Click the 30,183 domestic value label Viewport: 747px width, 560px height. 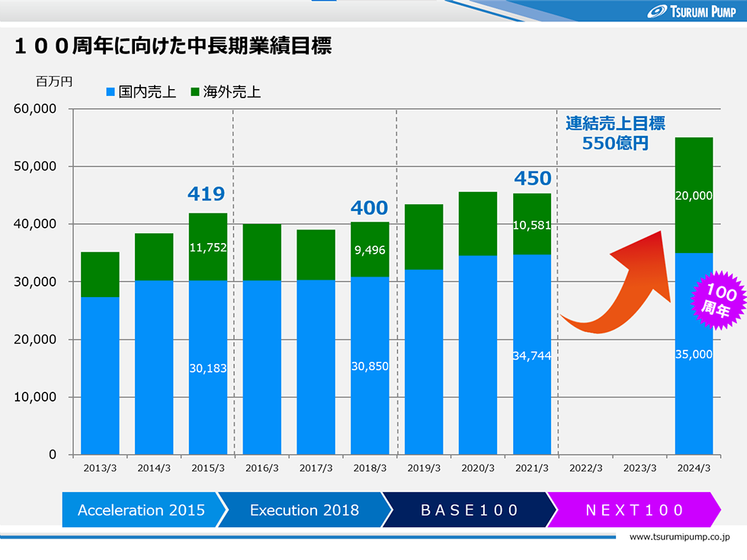coord(207,368)
